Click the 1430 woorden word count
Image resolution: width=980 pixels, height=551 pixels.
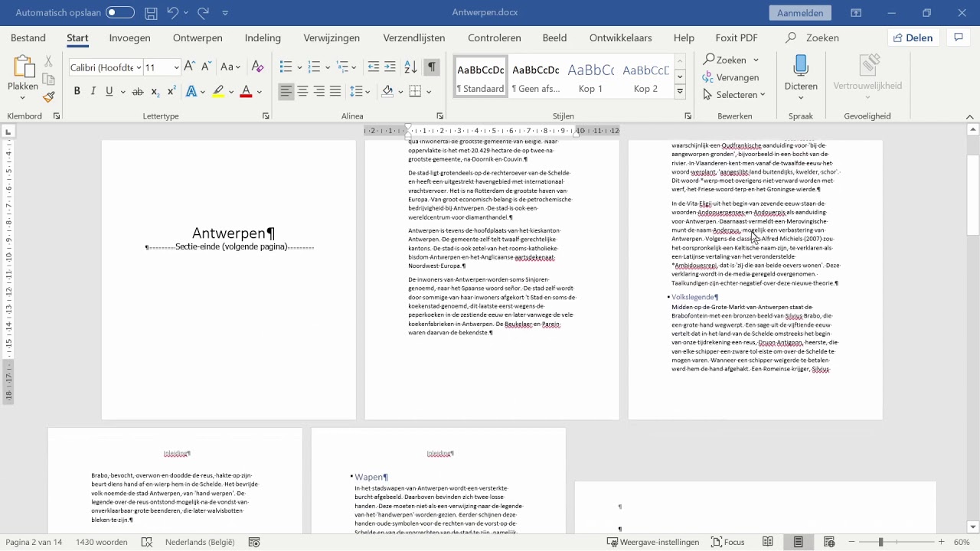tap(102, 542)
